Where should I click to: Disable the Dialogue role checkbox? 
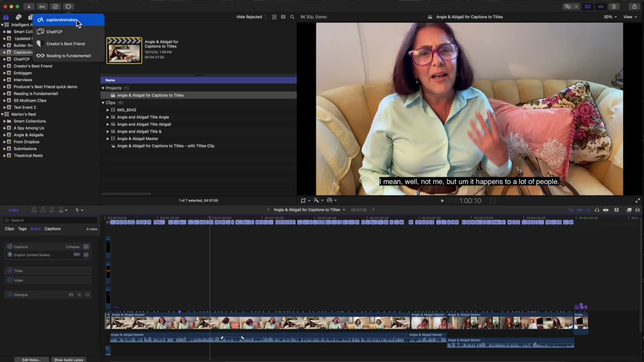click(10, 295)
